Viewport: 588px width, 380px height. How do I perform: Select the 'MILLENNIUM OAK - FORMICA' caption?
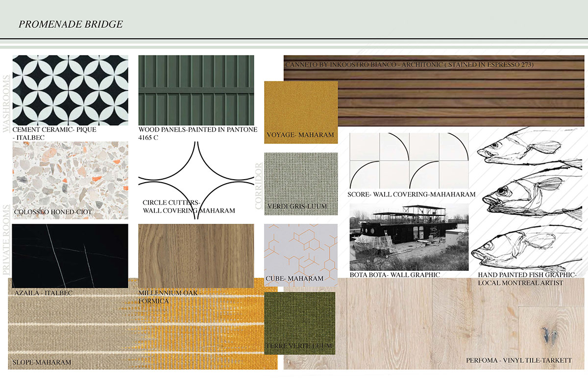click(171, 297)
